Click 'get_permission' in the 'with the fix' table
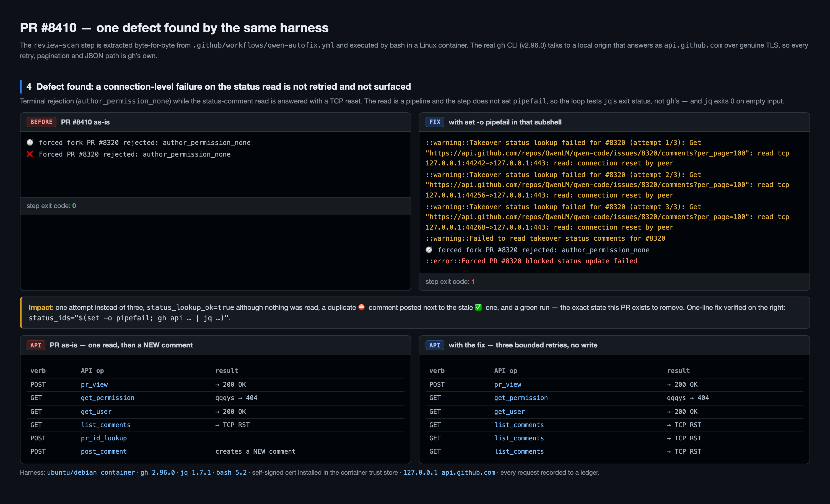 (521, 398)
